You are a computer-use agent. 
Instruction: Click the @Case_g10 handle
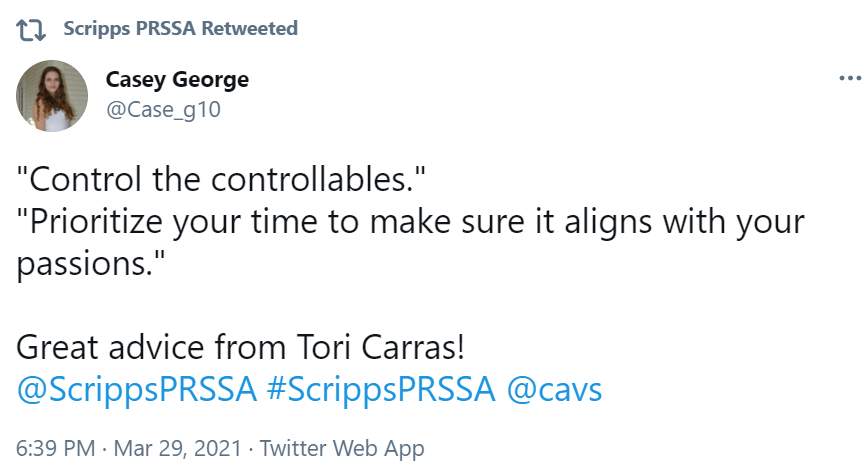pos(163,110)
